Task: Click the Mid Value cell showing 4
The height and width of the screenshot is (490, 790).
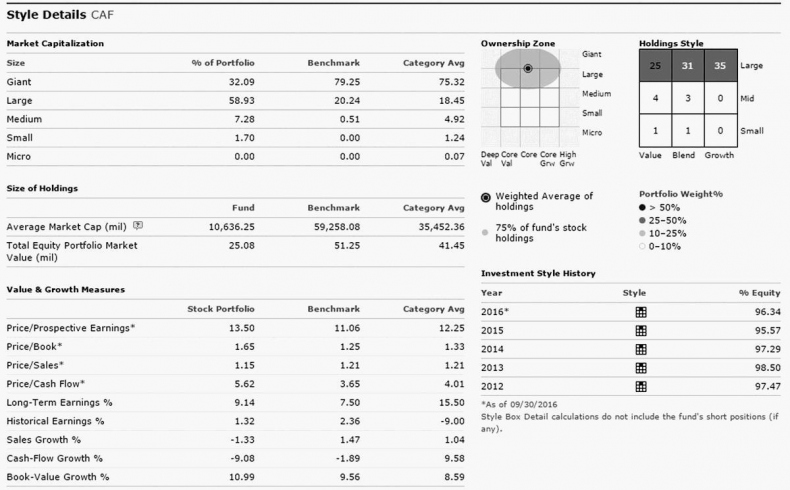Action: coord(655,98)
